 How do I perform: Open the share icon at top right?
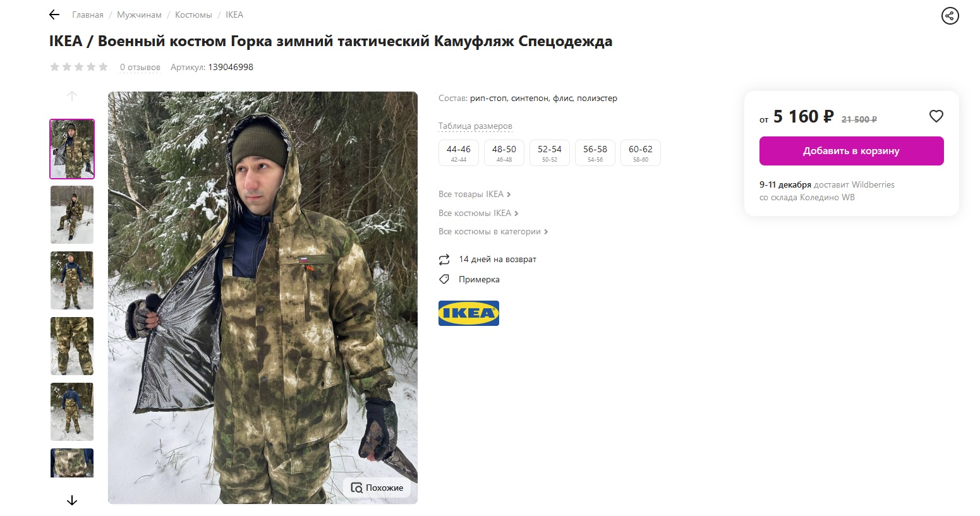click(x=950, y=16)
